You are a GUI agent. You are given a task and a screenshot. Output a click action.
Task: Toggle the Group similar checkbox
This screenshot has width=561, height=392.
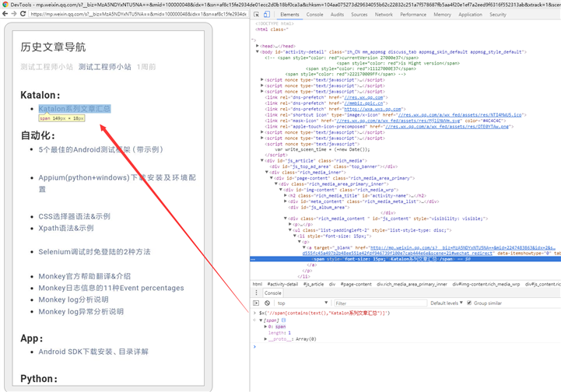tap(469, 303)
